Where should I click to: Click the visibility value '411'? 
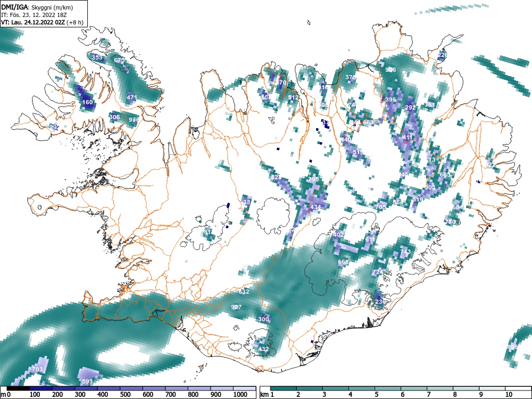point(408,137)
